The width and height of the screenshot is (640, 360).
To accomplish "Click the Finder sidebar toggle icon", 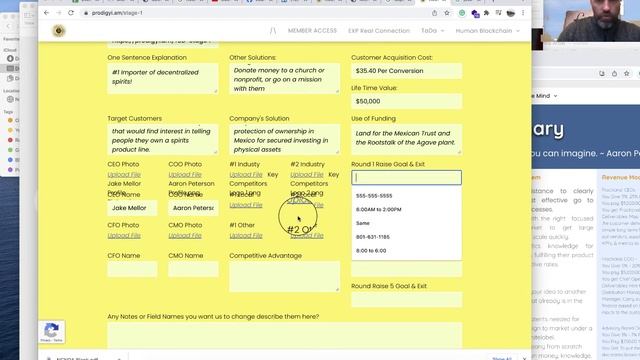I will click(x=28, y=16).
